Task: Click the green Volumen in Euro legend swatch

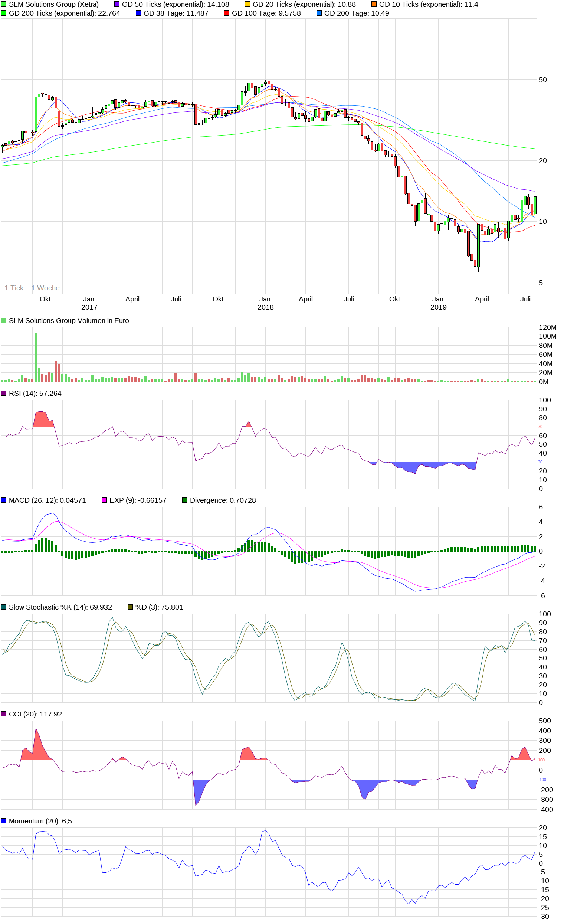Action: coord(4,321)
